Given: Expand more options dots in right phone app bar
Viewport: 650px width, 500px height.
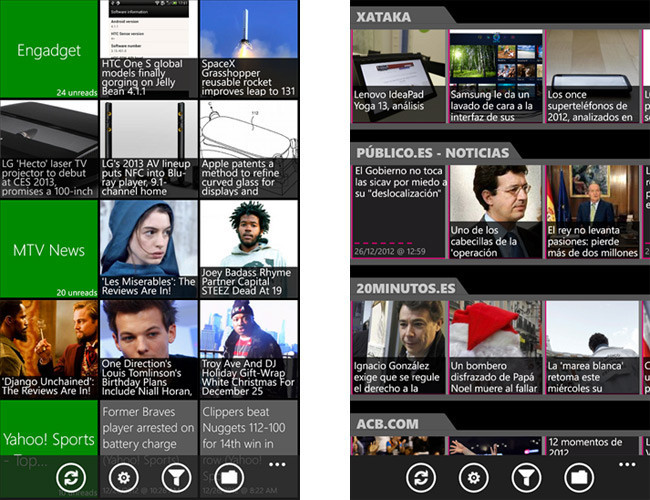Looking at the screenshot, I should pos(627,464).
